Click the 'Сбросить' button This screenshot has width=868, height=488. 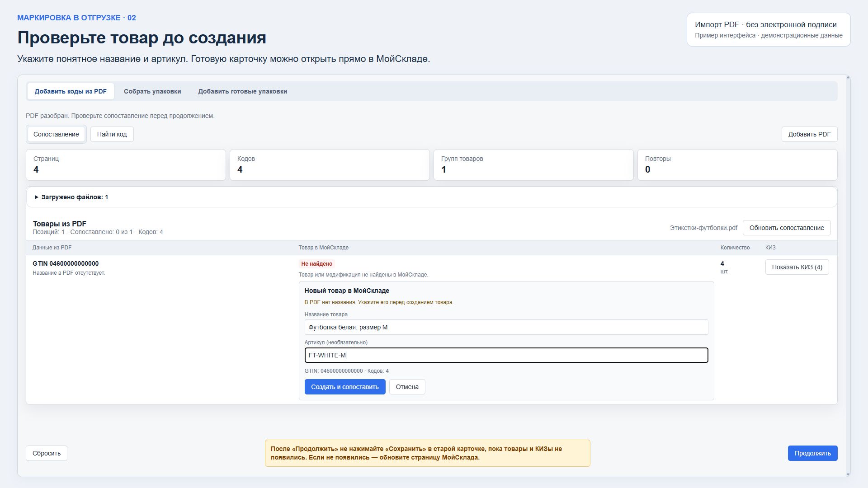pos(47,453)
